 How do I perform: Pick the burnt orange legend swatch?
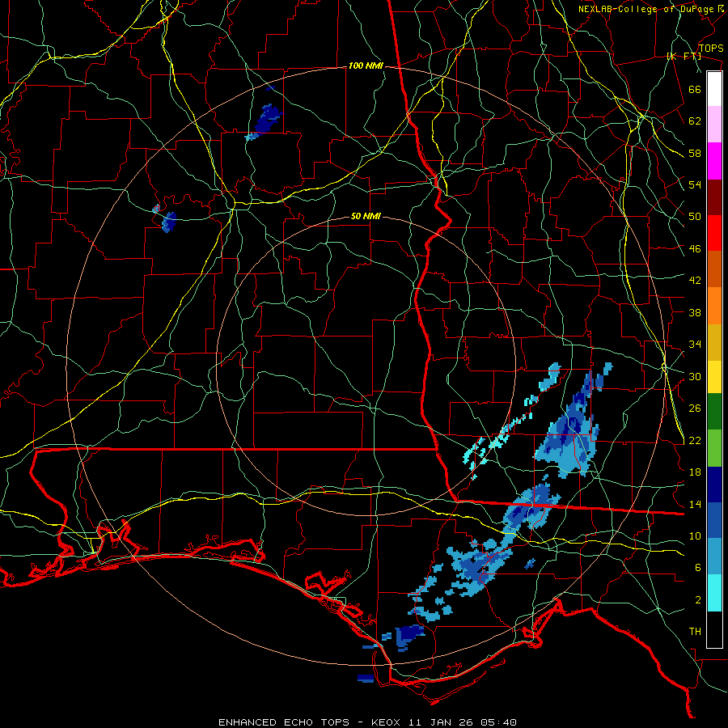point(714,269)
